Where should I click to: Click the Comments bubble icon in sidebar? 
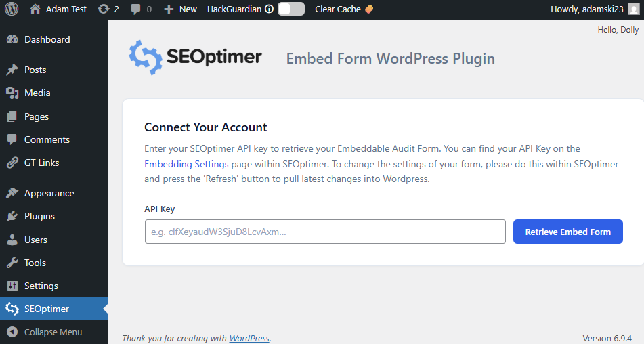click(x=12, y=139)
